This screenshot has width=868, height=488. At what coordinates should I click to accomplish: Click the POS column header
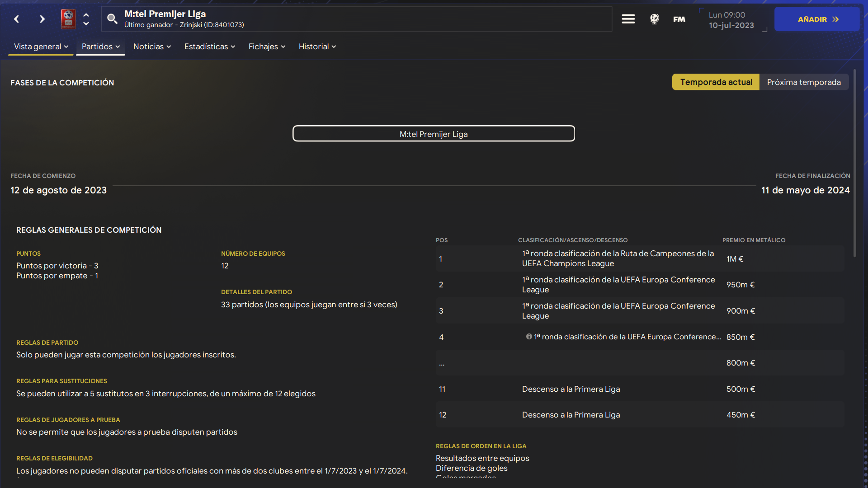pyautogui.click(x=442, y=240)
